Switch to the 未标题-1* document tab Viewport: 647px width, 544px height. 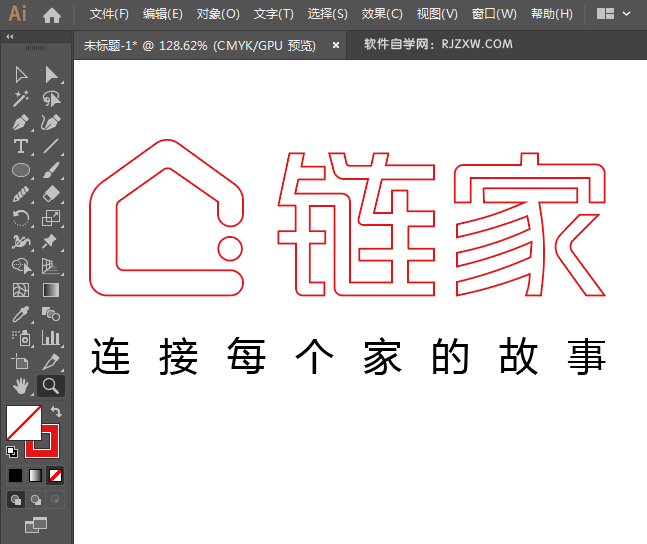click(200, 45)
